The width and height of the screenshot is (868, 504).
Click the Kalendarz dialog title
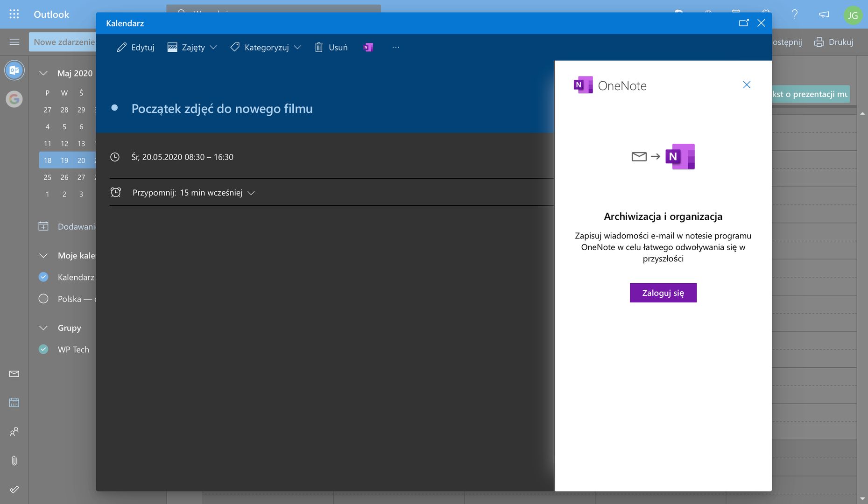tap(125, 23)
